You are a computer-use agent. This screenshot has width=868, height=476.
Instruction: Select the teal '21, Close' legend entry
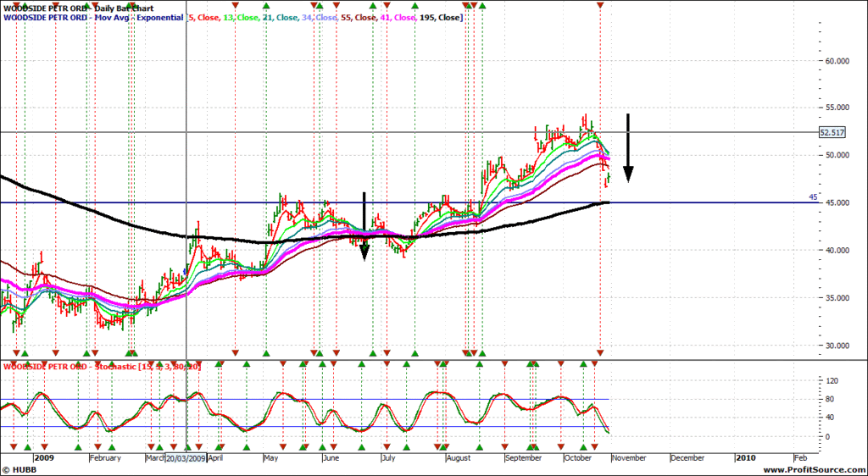[x=281, y=18]
